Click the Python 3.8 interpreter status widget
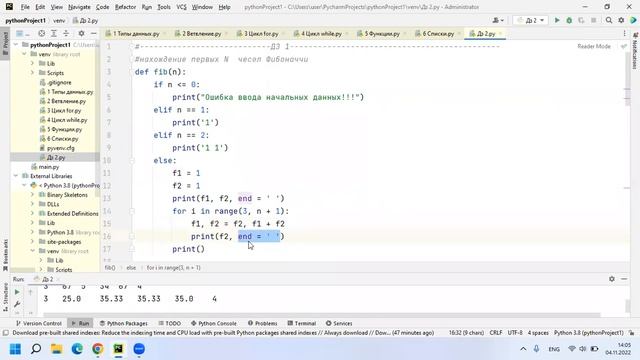The width and height of the screenshot is (640, 360). click(x=589, y=333)
